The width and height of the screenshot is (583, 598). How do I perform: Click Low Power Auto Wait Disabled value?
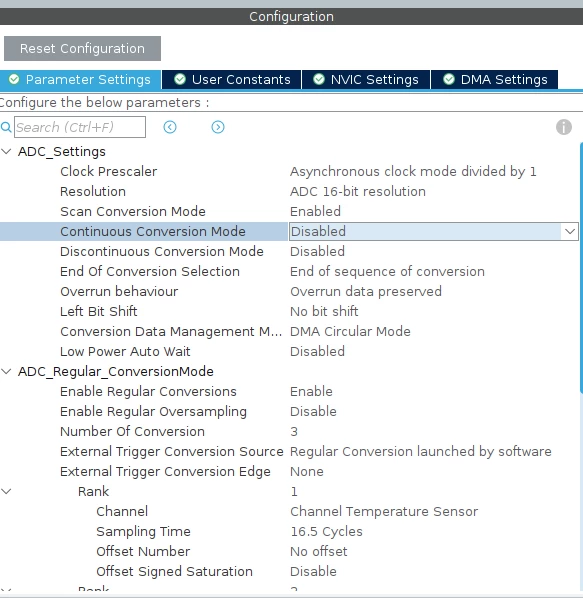point(317,351)
